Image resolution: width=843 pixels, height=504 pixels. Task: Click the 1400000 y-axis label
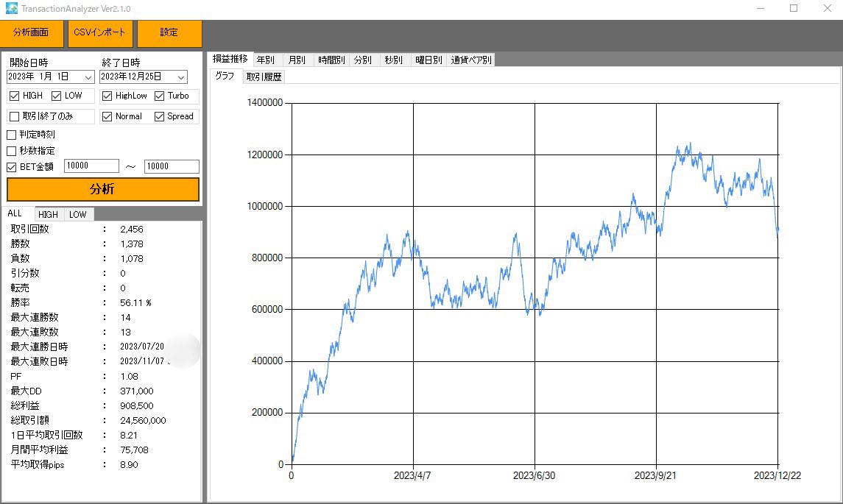264,103
